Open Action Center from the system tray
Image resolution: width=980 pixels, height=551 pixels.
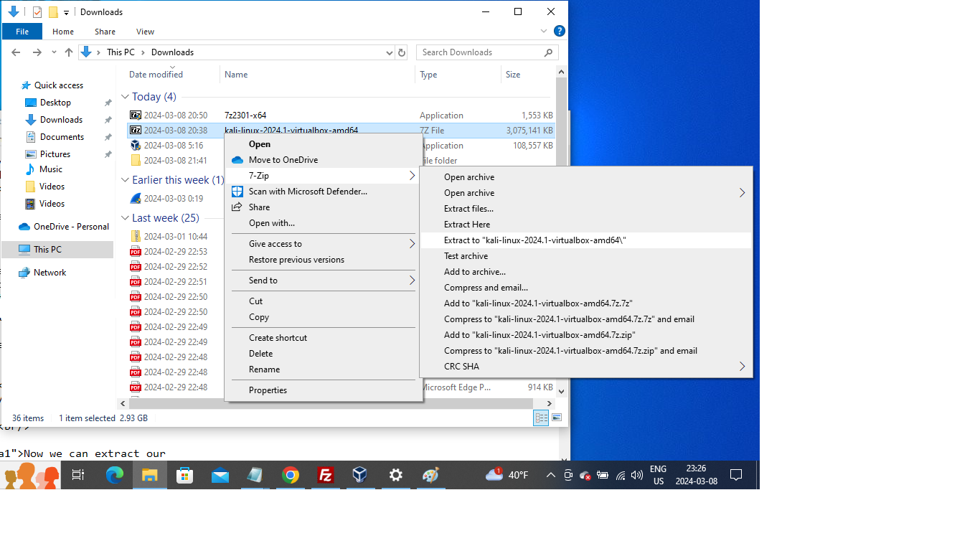[736, 474]
